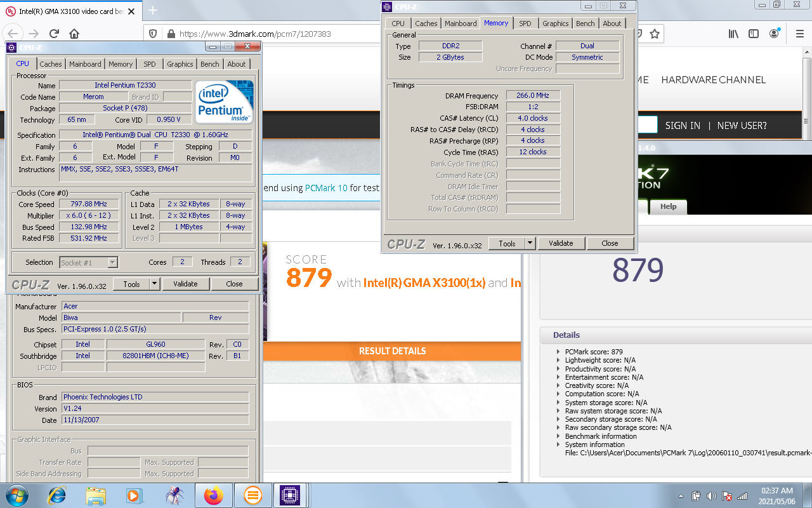Open Bench tab in Memory CPU-Z window
The image size is (812, 508).
[586, 23]
